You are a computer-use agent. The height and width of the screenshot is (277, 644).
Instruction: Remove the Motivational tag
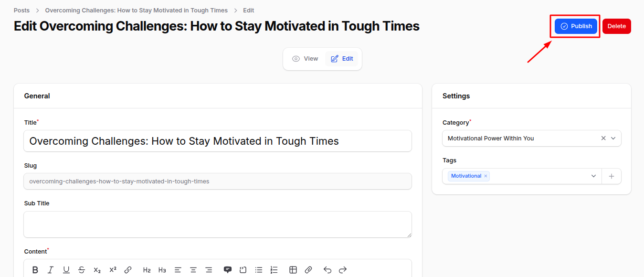click(x=486, y=176)
